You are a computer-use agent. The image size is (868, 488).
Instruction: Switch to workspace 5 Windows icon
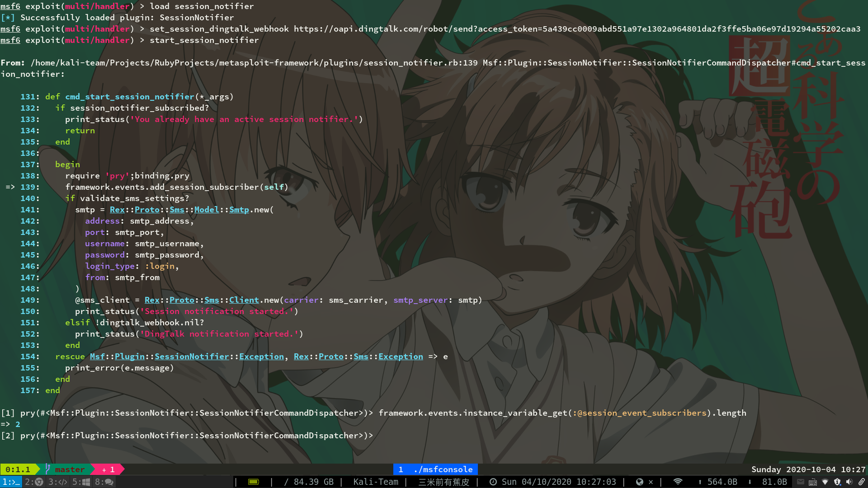click(x=81, y=482)
